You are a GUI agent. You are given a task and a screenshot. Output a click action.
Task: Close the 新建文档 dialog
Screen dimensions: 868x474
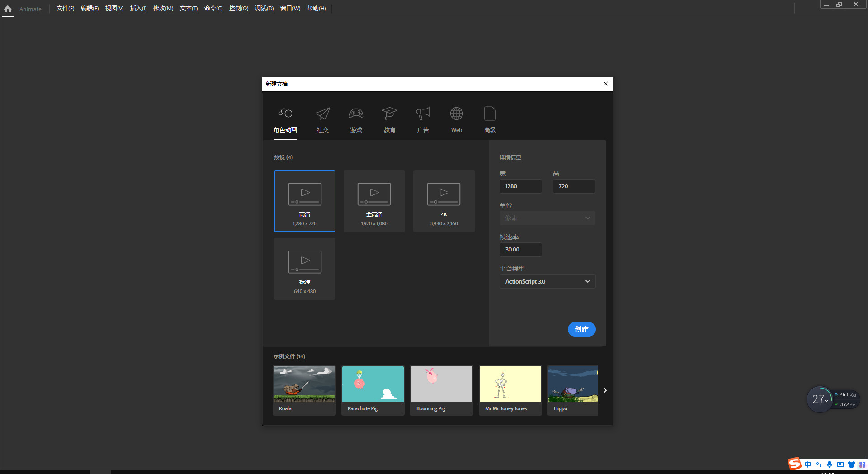point(606,84)
